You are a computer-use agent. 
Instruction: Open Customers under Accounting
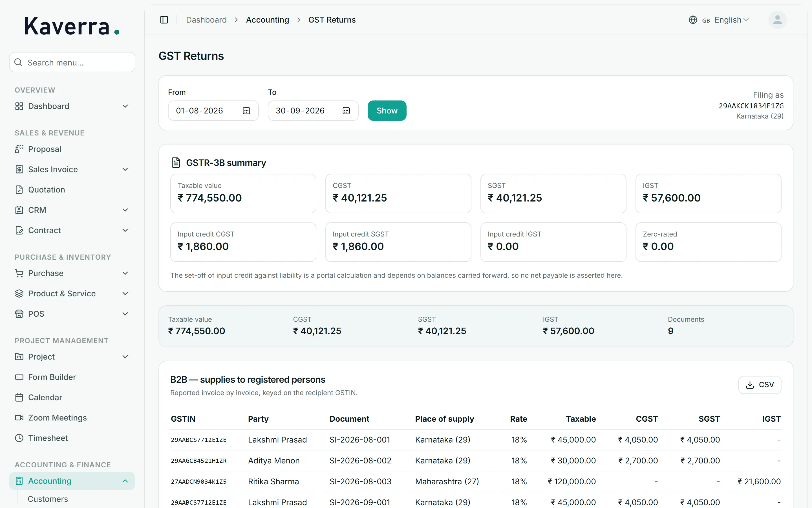click(x=48, y=499)
